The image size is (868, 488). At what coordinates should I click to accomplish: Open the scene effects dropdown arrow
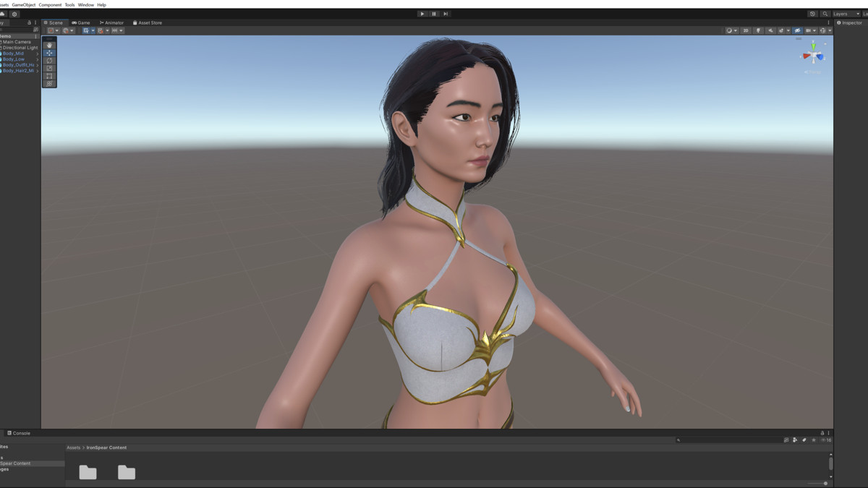[x=788, y=30]
